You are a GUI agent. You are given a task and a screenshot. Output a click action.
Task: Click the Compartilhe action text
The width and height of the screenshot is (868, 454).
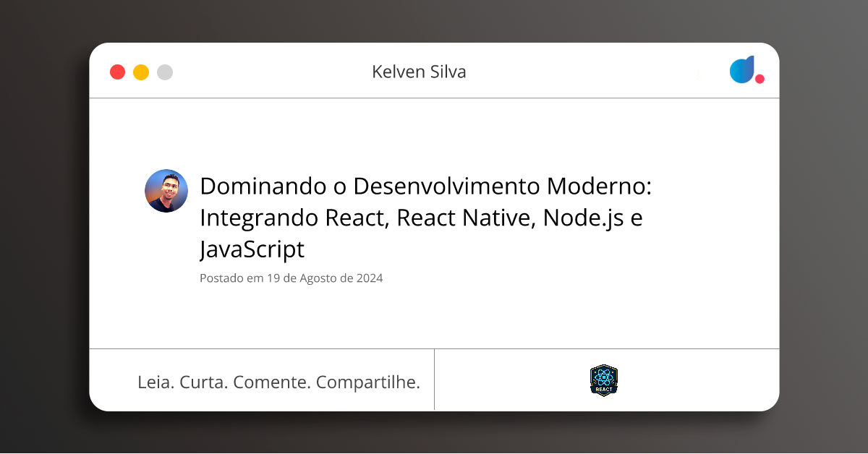369,382
